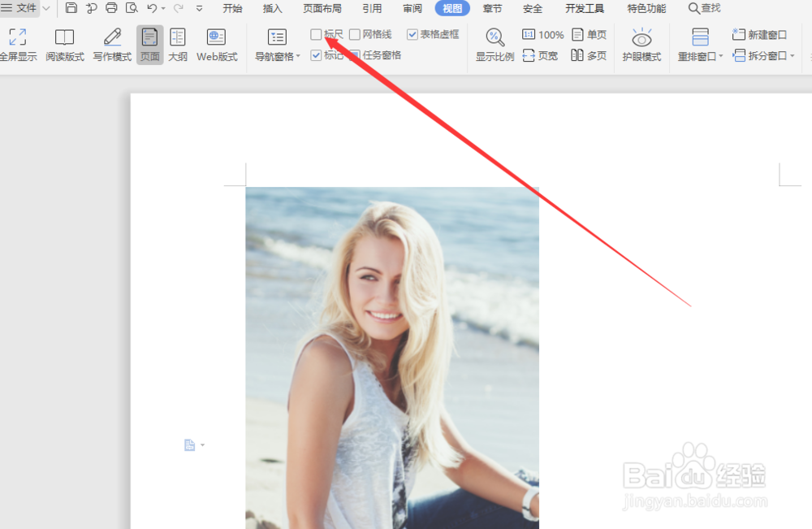The height and width of the screenshot is (529, 812).
Task: Fit document to 页宽 page width
Action: tap(540, 55)
